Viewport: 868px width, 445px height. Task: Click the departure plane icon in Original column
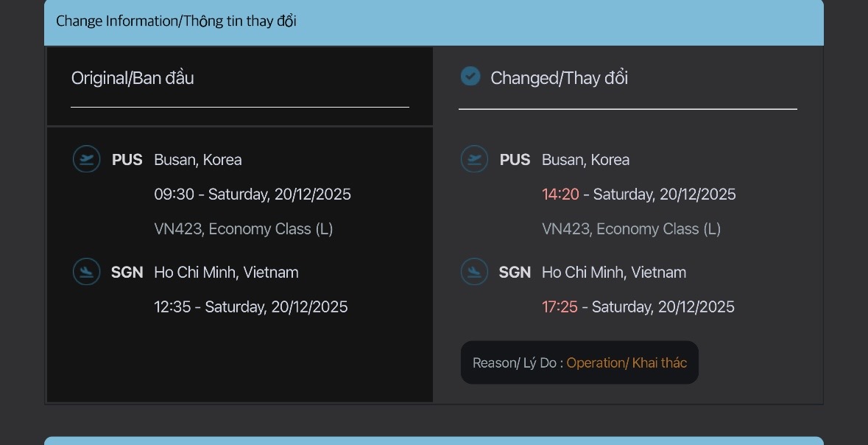(87, 159)
